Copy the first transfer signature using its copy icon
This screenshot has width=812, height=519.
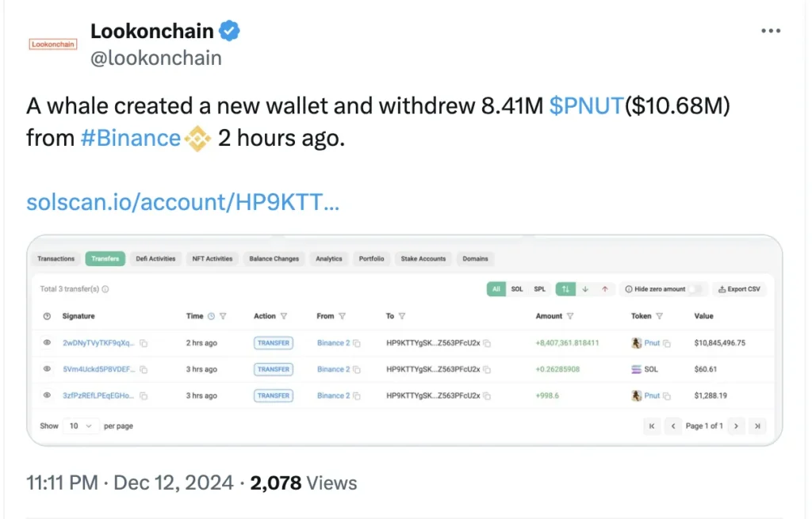[x=144, y=343]
